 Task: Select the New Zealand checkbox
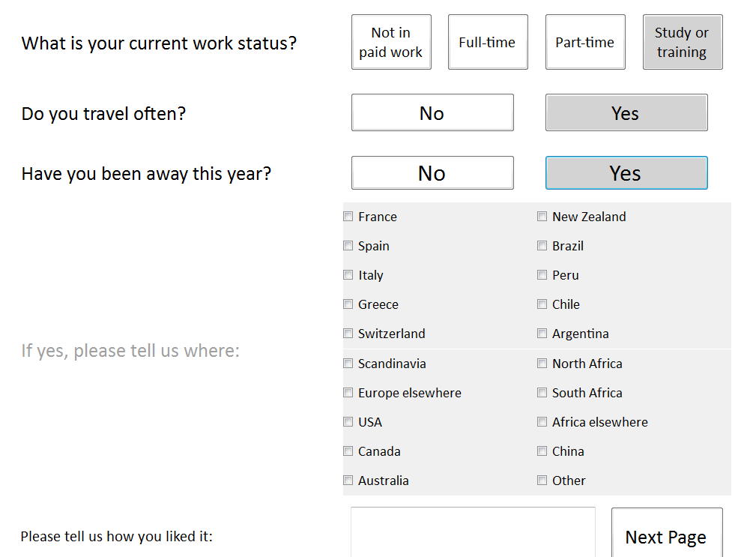(x=542, y=217)
